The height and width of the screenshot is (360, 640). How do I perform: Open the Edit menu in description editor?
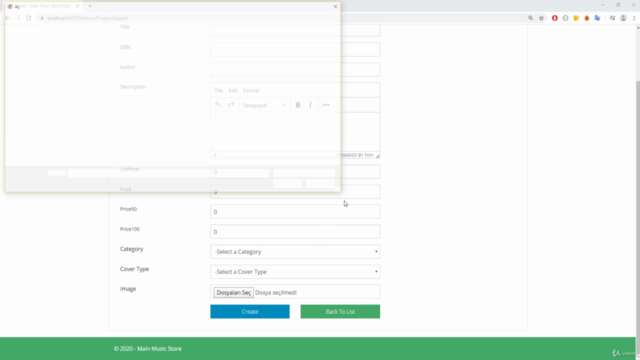(x=233, y=91)
